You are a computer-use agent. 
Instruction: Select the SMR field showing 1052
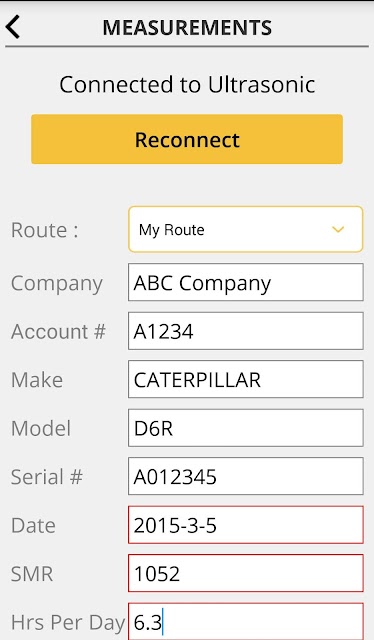coord(245,573)
